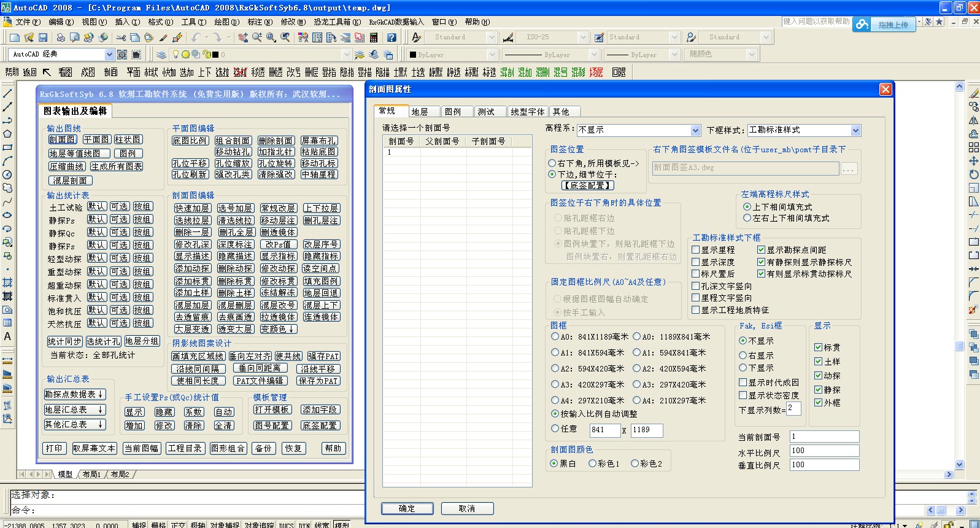The height and width of the screenshot is (528, 980).
Task: Select the Multiline Text A tool
Action: (x=7, y=336)
